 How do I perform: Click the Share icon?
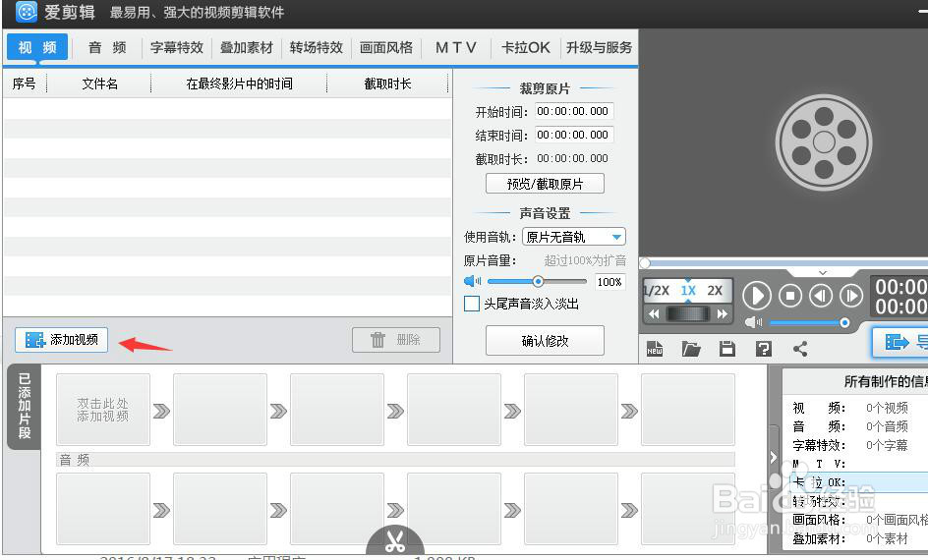coord(800,349)
